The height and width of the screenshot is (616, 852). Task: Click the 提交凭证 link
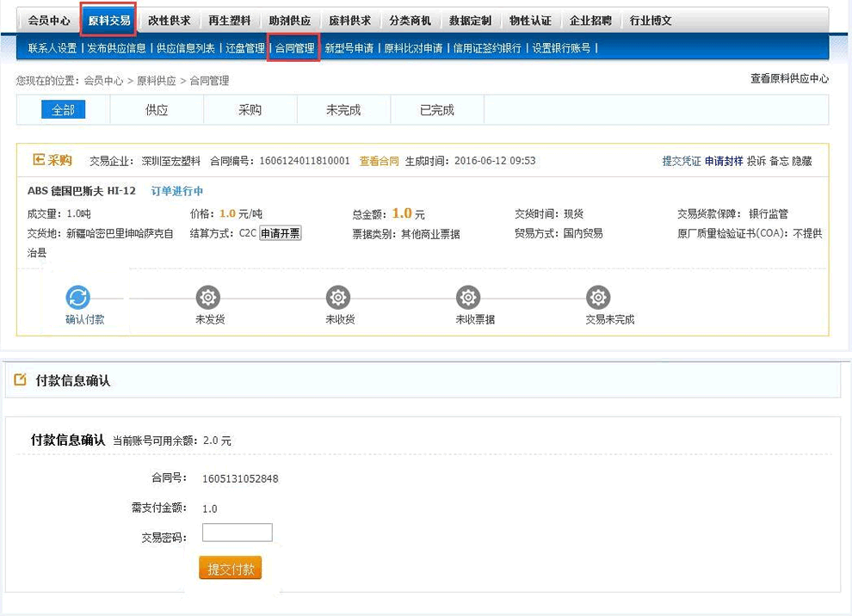(682, 161)
